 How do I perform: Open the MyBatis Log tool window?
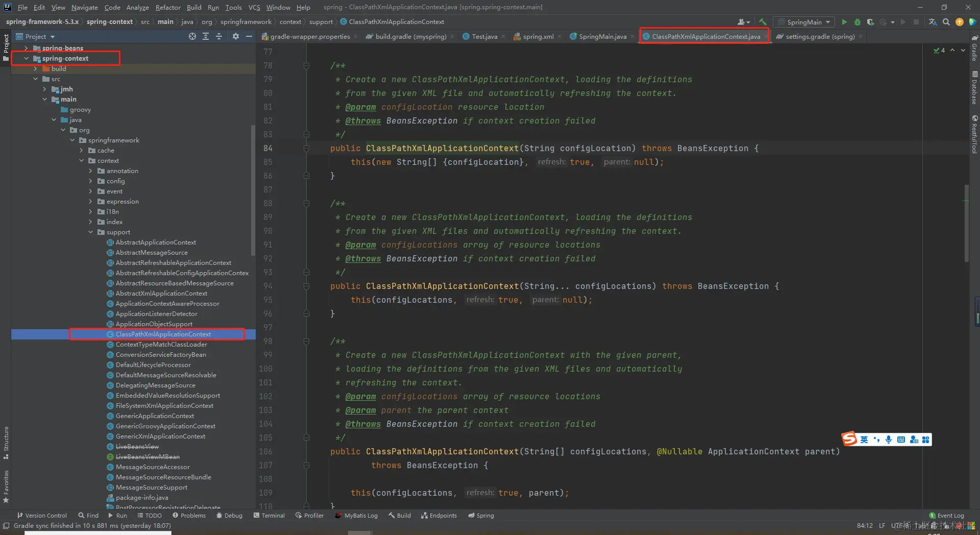click(x=356, y=515)
